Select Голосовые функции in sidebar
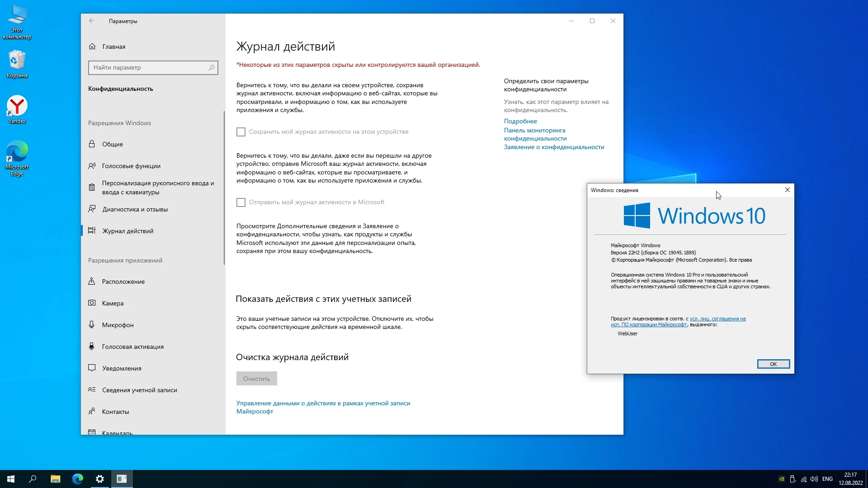Viewport: 868px width, 488px height. click(131, 166)
